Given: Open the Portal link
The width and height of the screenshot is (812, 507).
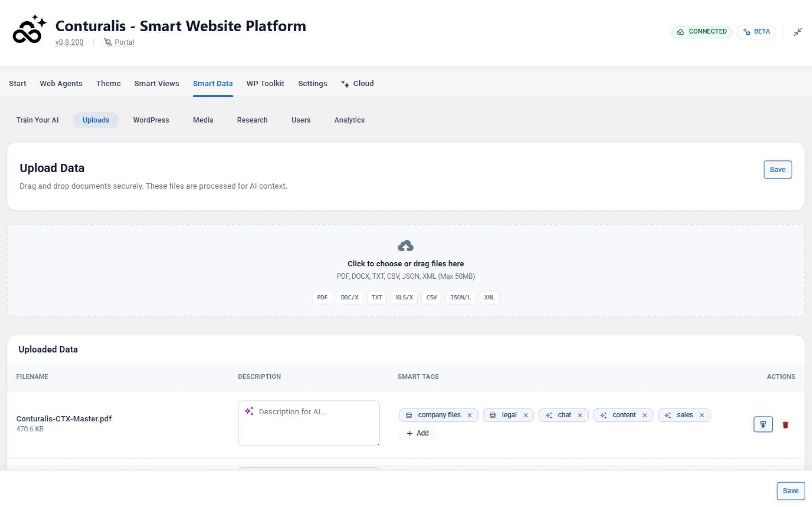Looking at the screenshot, I should click(119, 42).
